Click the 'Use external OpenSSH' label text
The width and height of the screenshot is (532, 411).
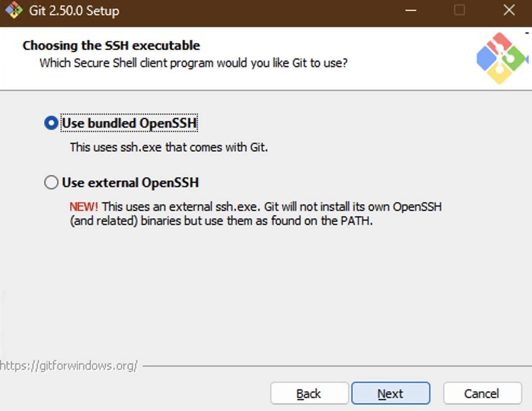[x=130, y=183]
